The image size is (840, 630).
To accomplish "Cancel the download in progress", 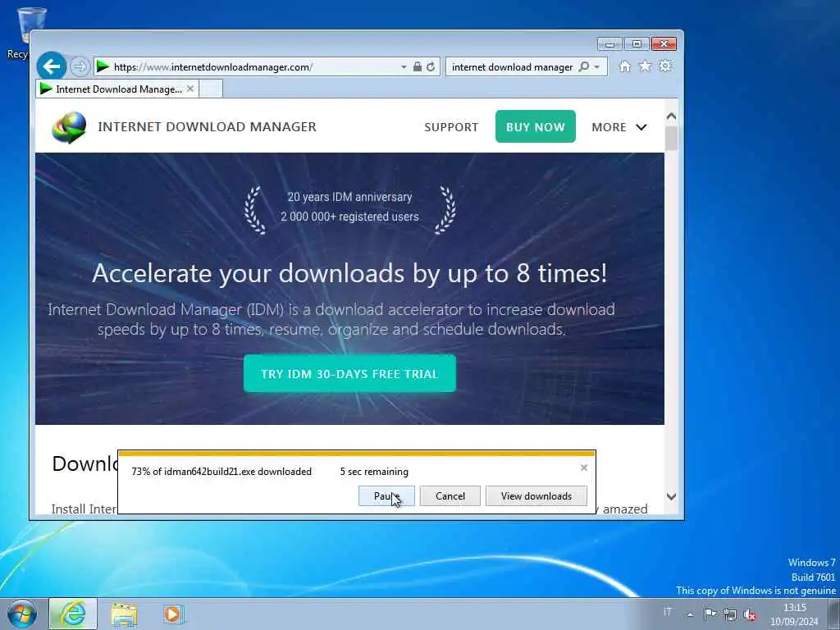I will tap(450, 496).
